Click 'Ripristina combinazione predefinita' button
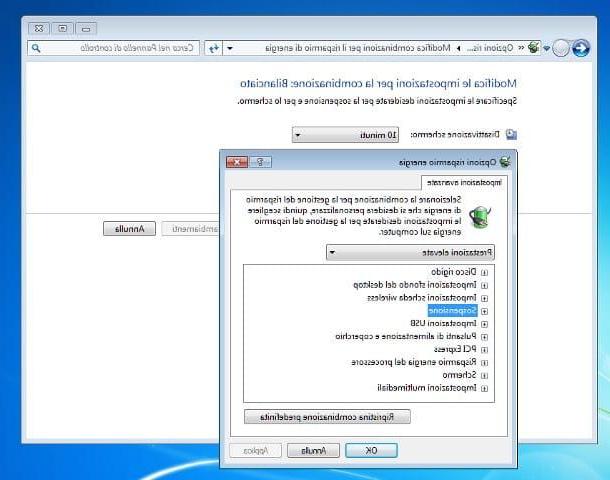Image resolution: width=610 pixels, height=480 pixels. pyautogui.click(x=327, y=417)
